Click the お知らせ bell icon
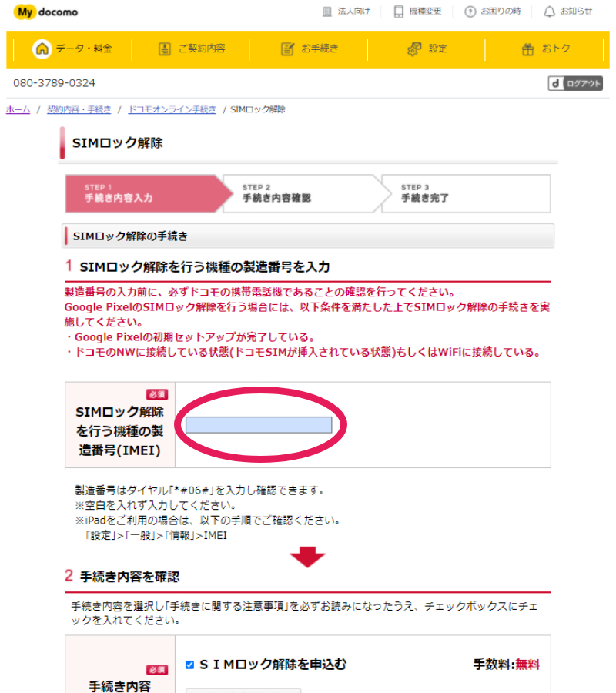 (x=548, y=11)
